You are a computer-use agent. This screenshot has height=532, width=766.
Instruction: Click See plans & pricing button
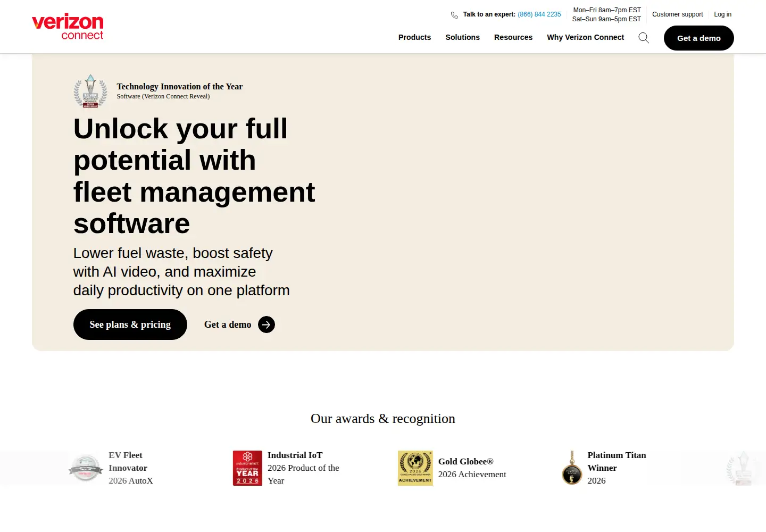pyautogui.click(x=130, y=325)
